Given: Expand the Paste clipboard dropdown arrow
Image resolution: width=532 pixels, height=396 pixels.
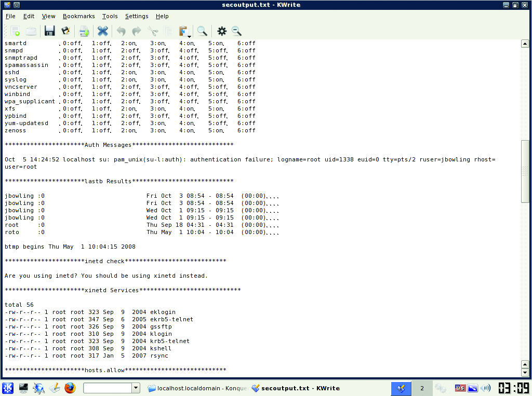Looking at the screenshot, I should tap(190, 36).
